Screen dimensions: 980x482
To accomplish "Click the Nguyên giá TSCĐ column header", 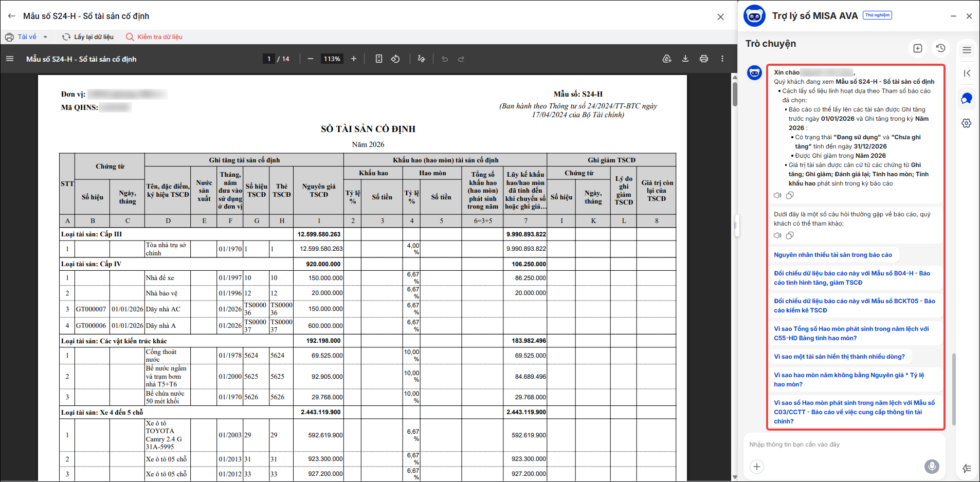I will tap(319, 191).
